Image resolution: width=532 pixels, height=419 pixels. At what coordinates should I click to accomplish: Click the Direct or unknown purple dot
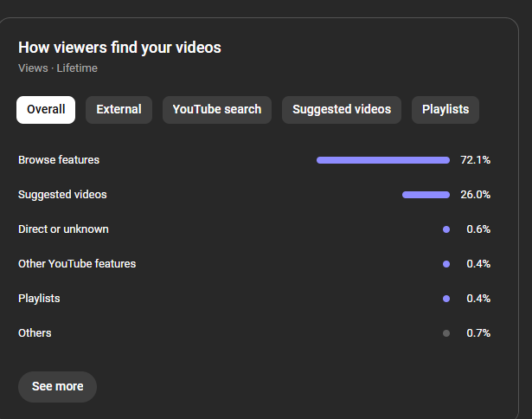(x=446, y=229)
